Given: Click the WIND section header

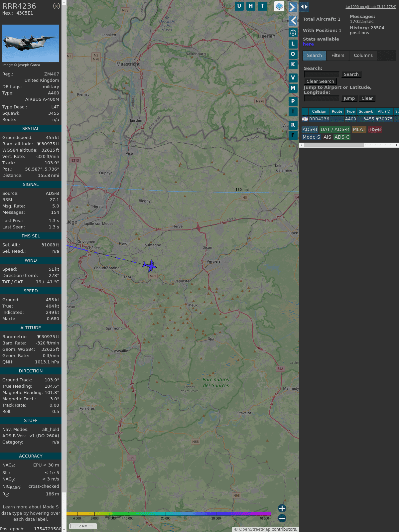Looking at the screenshot, I should (x=31, y=260).
